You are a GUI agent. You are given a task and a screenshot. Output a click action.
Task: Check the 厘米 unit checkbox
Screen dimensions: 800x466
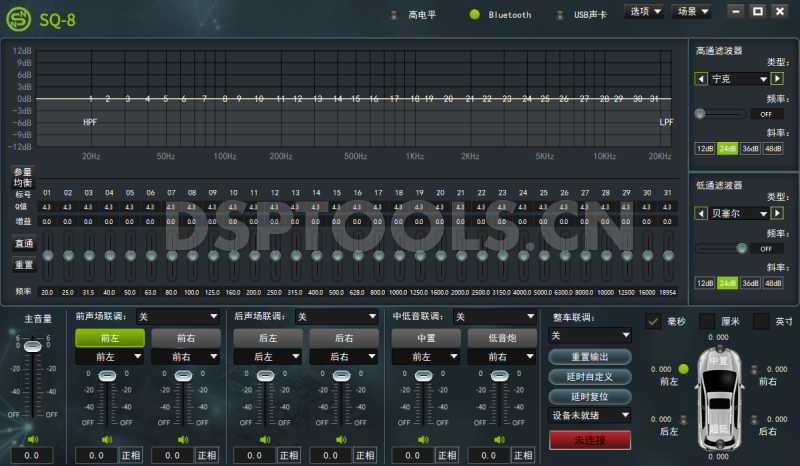(x=707, y=321)
